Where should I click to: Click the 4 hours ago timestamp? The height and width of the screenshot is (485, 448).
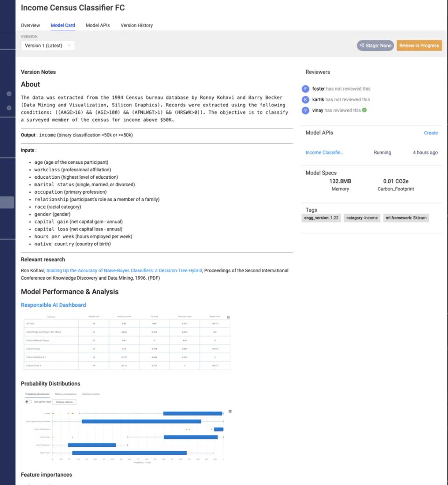click(x=425, y=153)
